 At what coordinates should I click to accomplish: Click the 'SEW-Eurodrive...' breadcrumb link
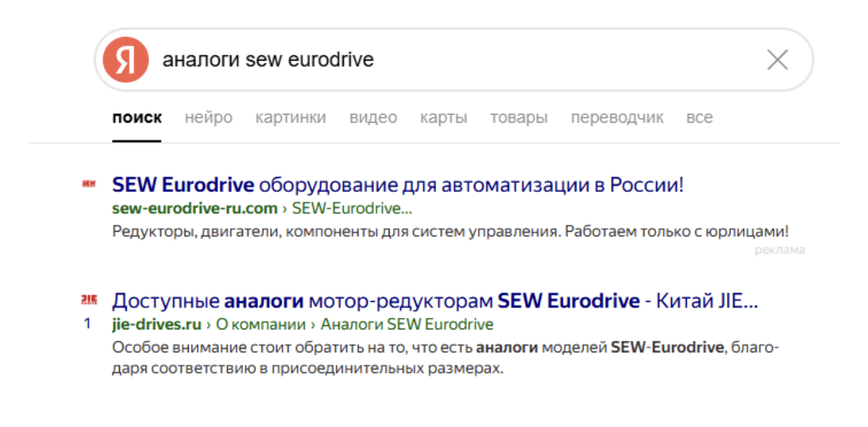pyautogui.click(x=352, y=208)
